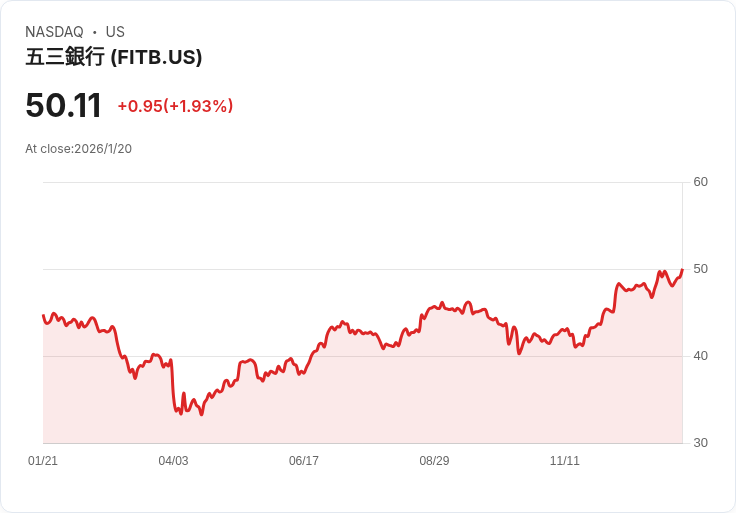The image size is (736, 513).
Task: Click the 40 label on the price axis
Action: [700, 356]
